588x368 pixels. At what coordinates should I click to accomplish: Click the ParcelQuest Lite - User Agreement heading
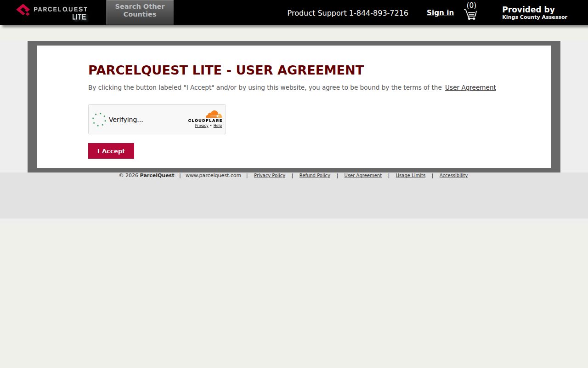(x=226, y=70)
